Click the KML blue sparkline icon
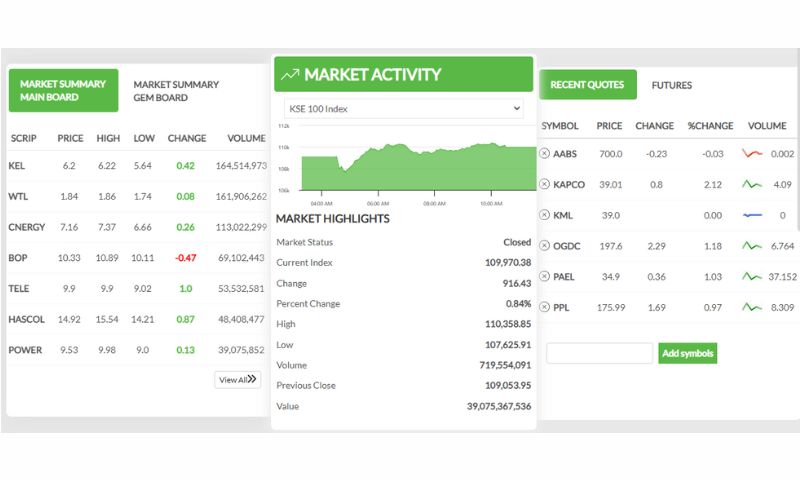The width and height of the screenshot is (800, 480). click(752, 215)
